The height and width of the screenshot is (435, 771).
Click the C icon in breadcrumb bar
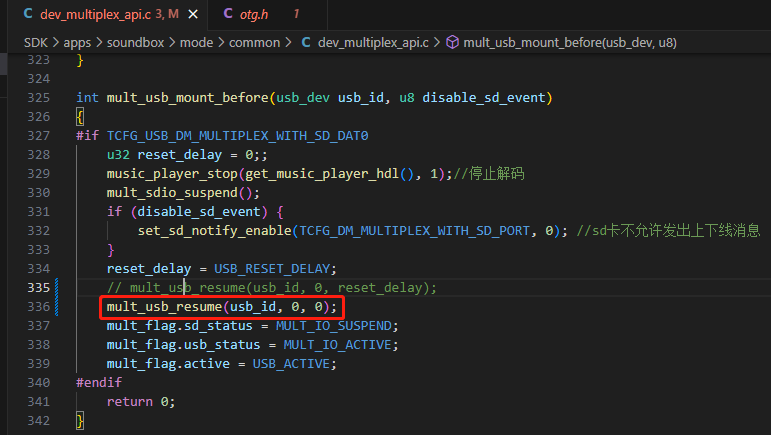306,42
